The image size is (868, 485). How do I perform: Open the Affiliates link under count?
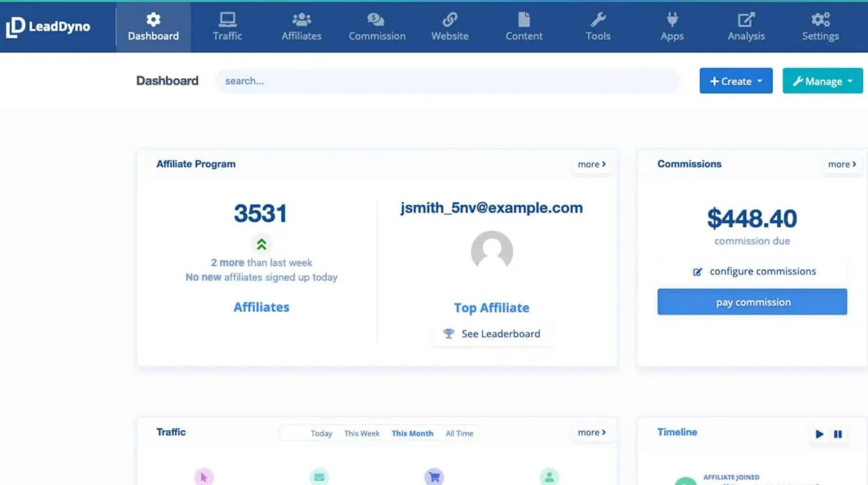point(261,307)
